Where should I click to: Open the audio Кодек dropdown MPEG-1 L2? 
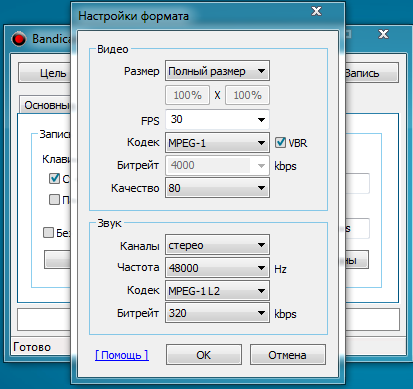point(217,291)
